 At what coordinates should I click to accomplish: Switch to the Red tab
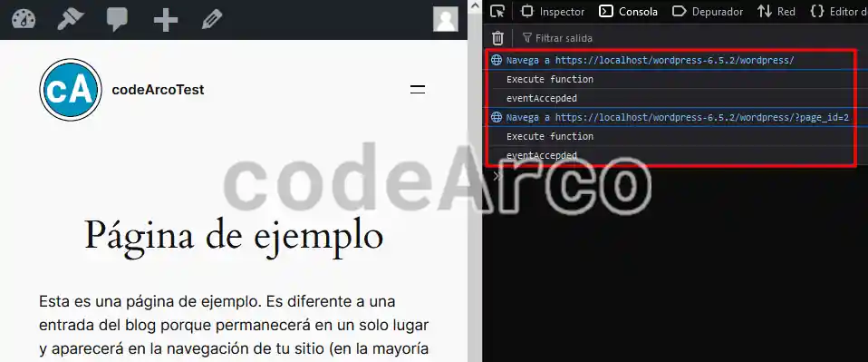[x=776, y=11]
